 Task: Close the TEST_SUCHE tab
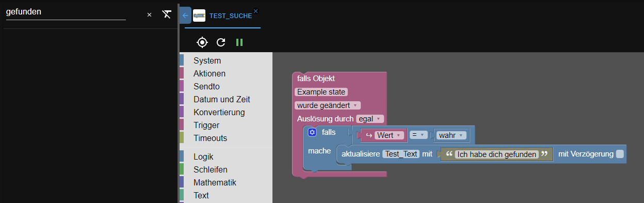255,11
